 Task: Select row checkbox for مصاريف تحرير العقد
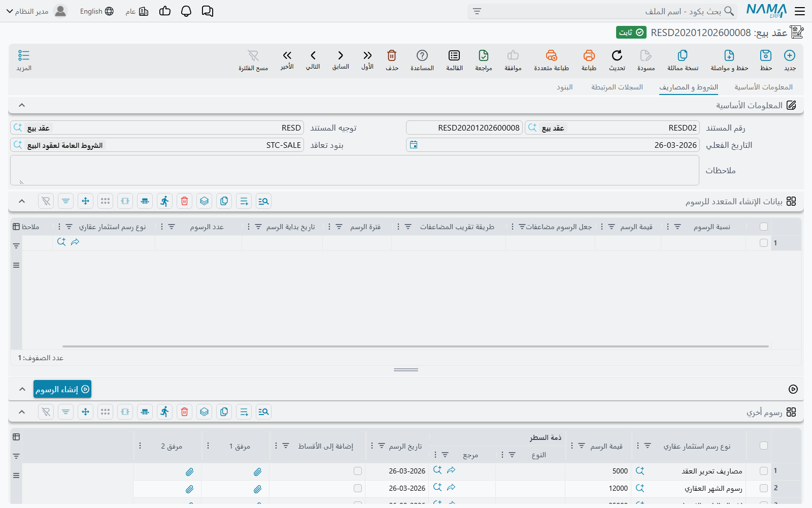tap(764, 471)
